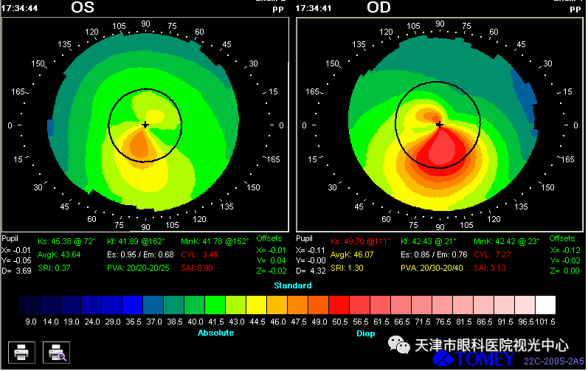This screenshot has width=588, height=371.
Task: Click OD value MinK: 42.42 @ 23°
Action: 507,242
